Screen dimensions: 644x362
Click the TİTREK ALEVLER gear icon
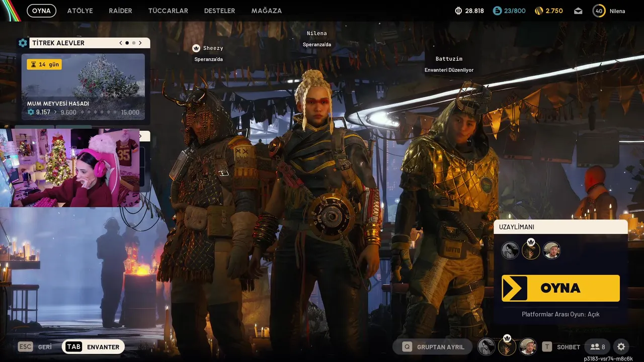coord(23,43)
